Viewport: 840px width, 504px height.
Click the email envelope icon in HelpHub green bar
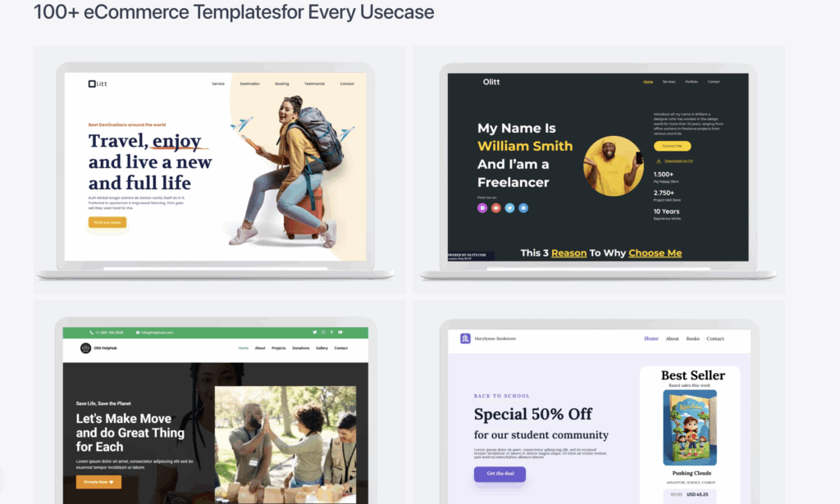(x=138, y=332)
